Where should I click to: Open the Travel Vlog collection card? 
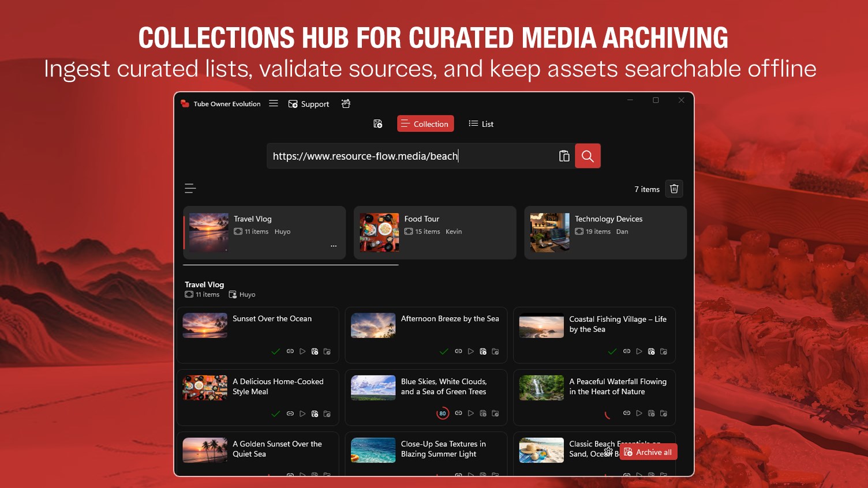pos(264,232)
